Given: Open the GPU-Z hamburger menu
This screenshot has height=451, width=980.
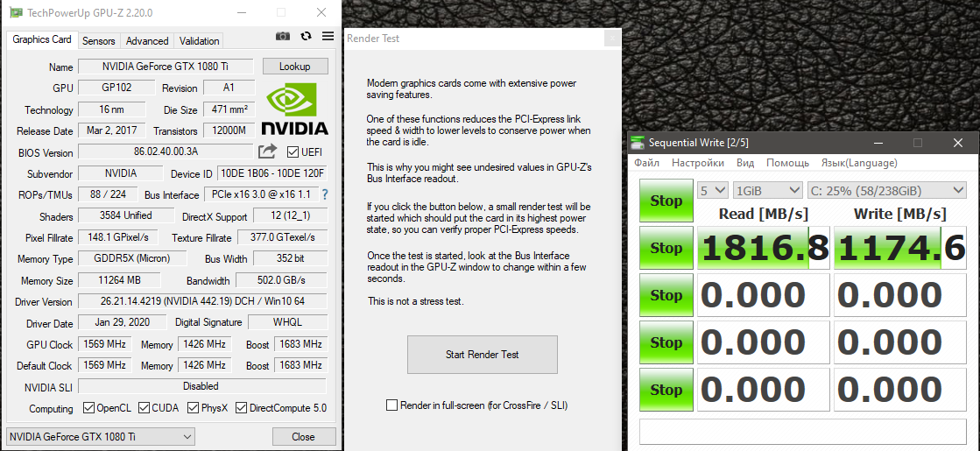Looking at the screenshot, I should 328,36.
